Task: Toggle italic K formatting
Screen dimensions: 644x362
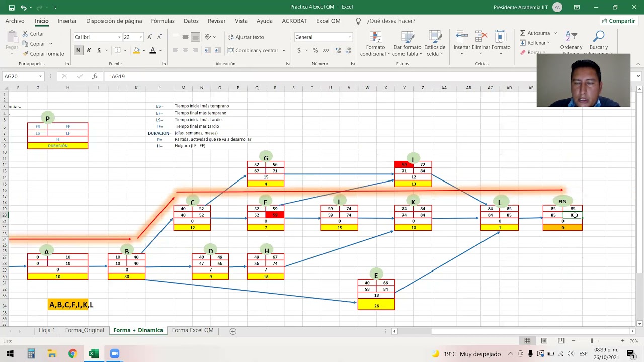Action: pos(89,50)
